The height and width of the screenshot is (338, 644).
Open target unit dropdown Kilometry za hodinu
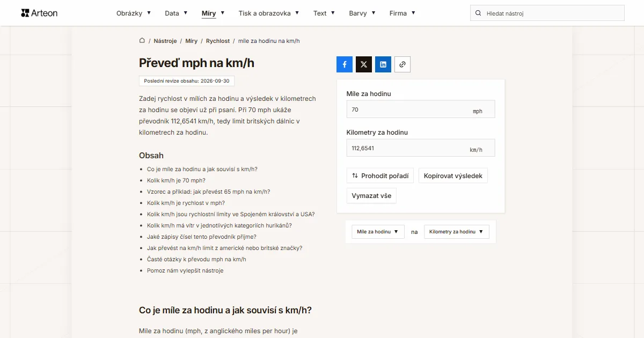point(457,232)
